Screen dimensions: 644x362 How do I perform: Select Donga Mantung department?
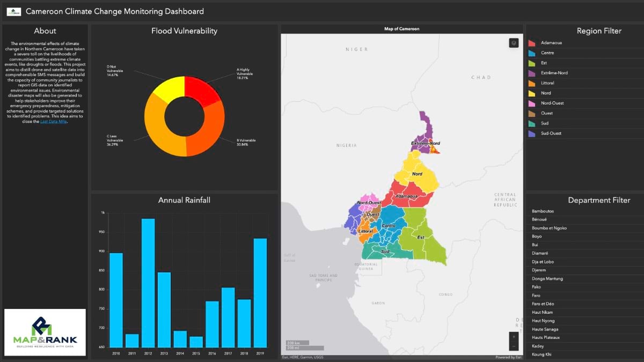click(584, 279)
